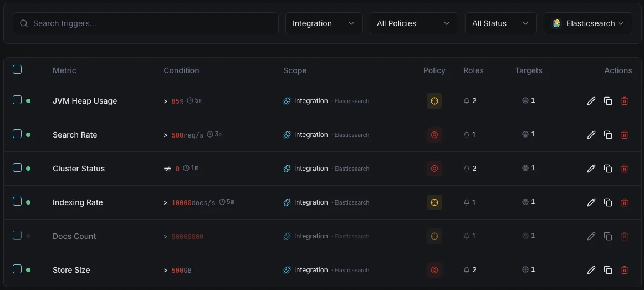Click the 500req/s condition value
The width and height of the screenshot is (644, 290).
point(187,135)
